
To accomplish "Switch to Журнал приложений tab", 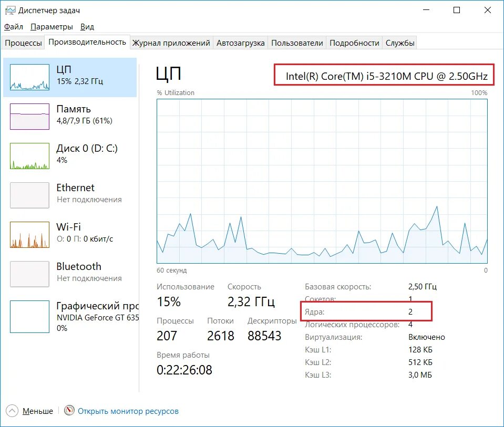I will (x=171, y=43).
